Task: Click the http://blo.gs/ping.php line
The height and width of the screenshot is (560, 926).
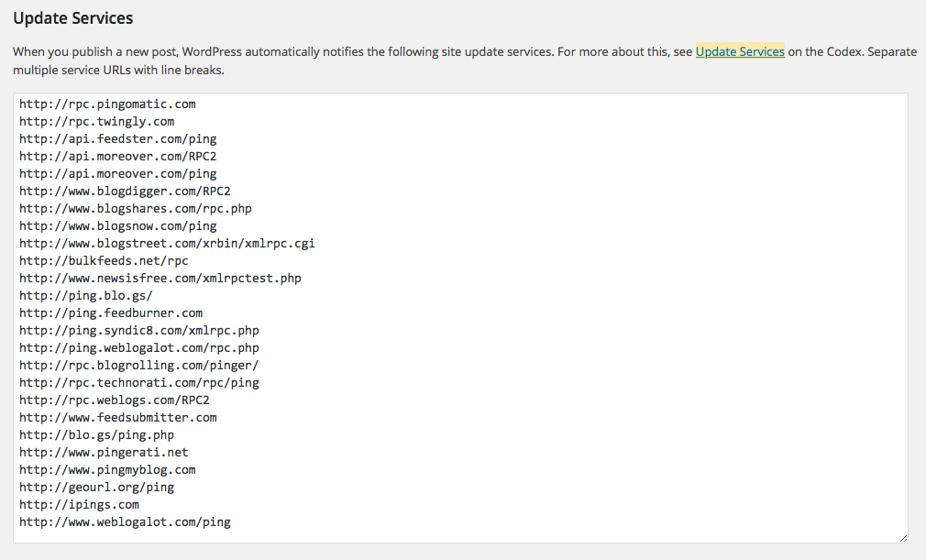Action: point(97,435)
